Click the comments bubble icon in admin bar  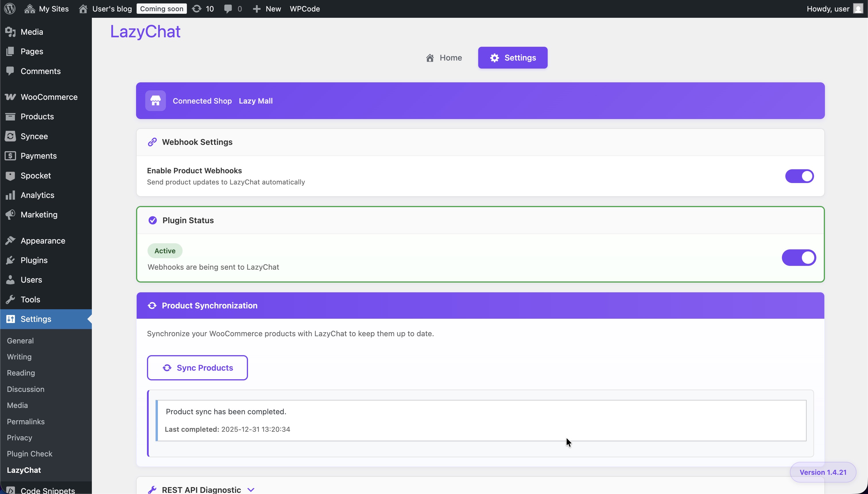228,9
